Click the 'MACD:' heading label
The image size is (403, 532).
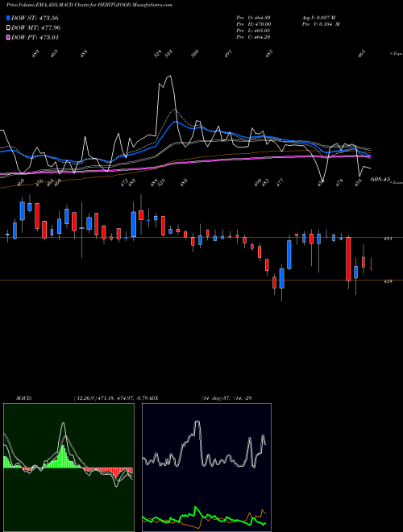(24, 398)
